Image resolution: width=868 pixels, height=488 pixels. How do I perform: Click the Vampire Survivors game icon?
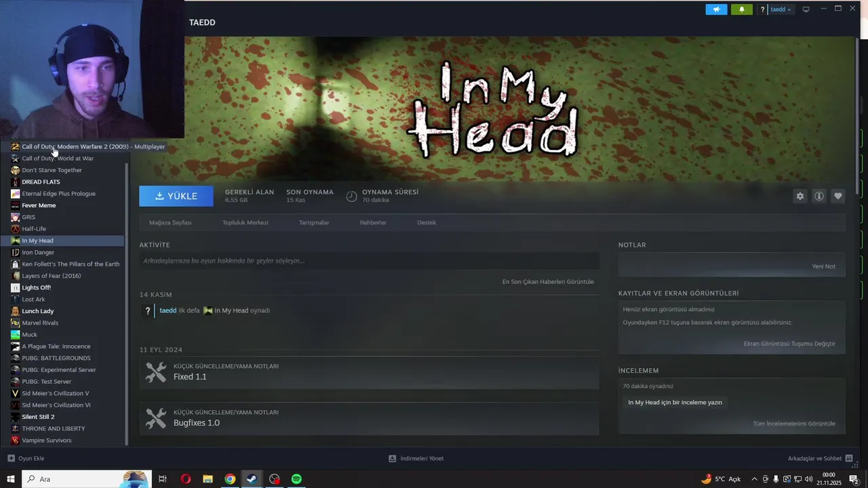point(15,441)
